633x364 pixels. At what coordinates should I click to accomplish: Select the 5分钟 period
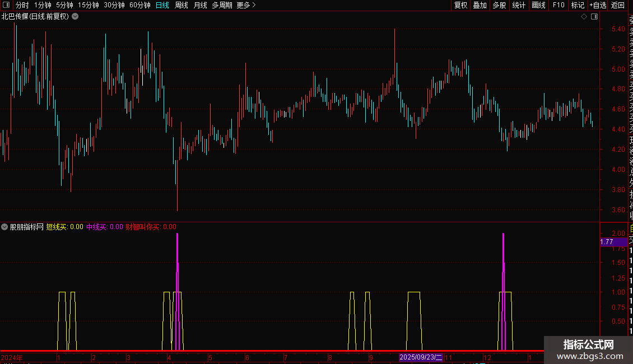click(64, 5)
